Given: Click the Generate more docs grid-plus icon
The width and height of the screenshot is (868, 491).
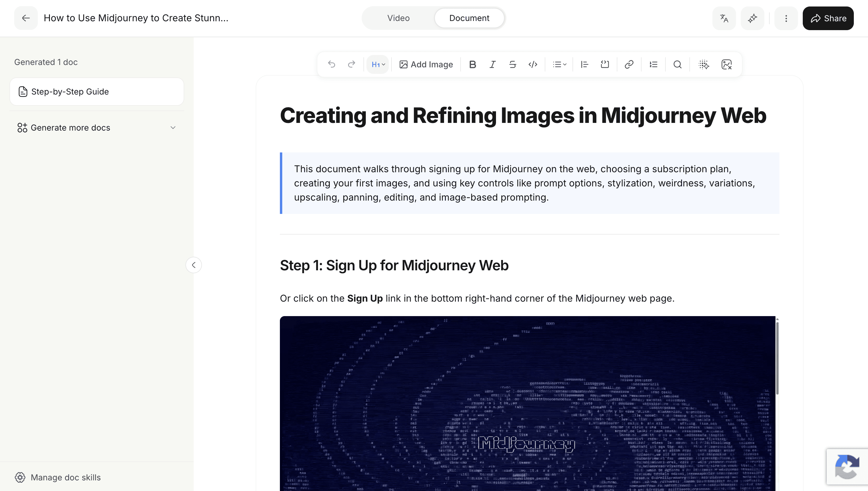Looking at the screenshot, I should [x=22, y=128].
